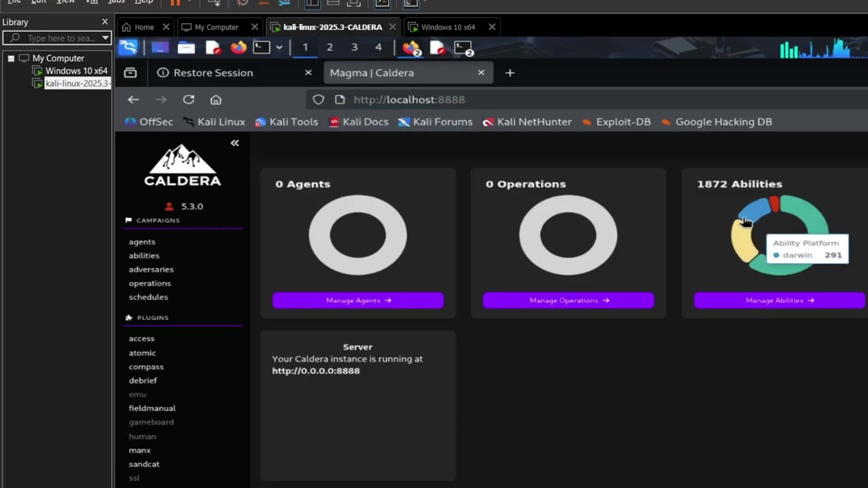Open the Kali Linux applications menu icon
The width and height of the screenshot is (868, 488).
click(128, 47)
